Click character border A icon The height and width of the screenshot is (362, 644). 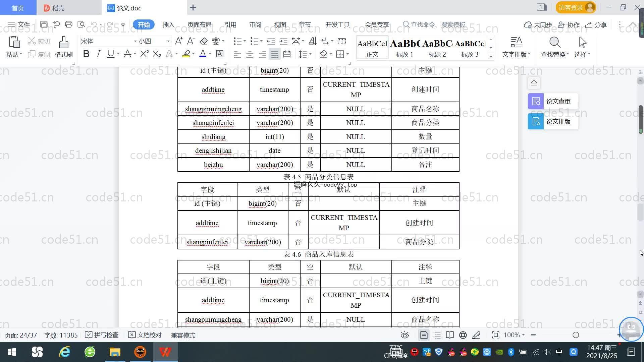tap(220, 54)
